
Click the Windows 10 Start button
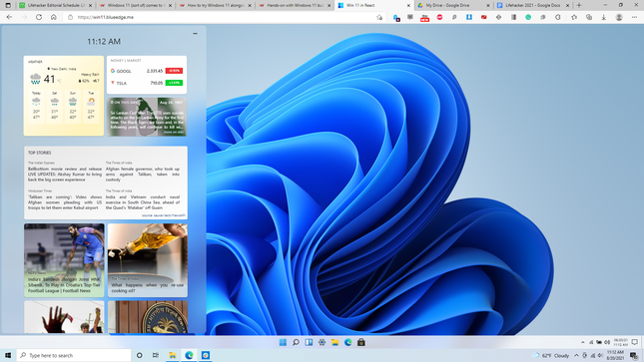click(x=8, y=355)
